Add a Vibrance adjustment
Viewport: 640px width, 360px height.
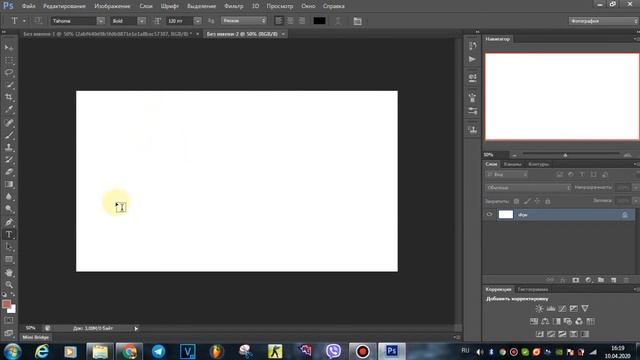click(585, 309)
